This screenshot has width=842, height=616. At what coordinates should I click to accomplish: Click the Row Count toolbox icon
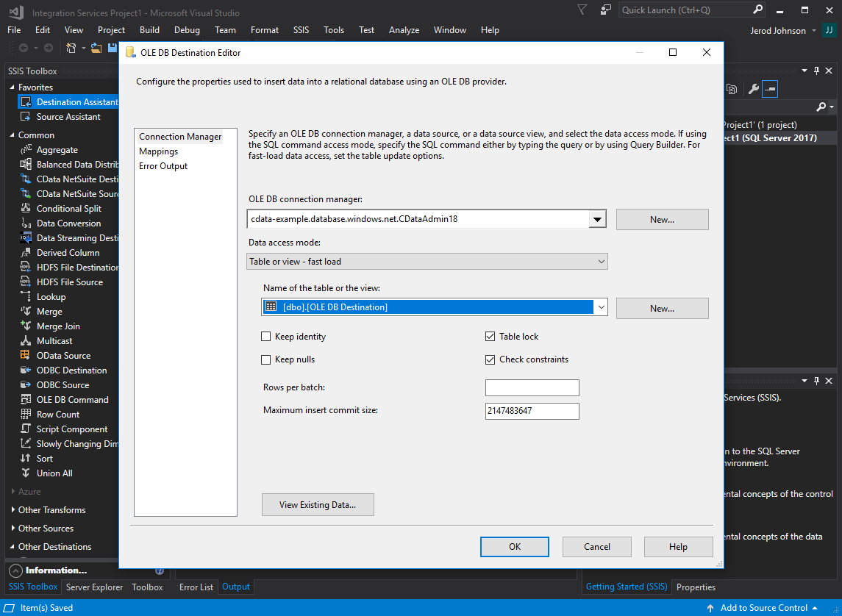26,415
